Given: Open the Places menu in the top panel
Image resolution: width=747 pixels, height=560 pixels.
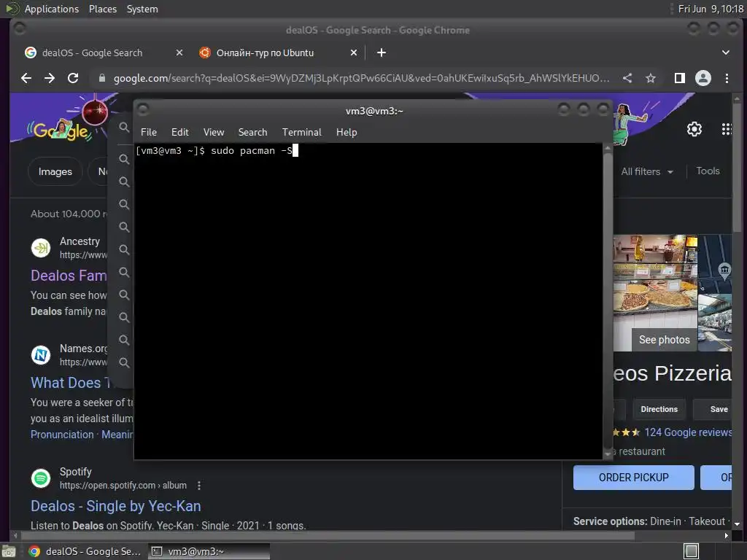Looking at the screenshot, I should (x=103, y=9).
